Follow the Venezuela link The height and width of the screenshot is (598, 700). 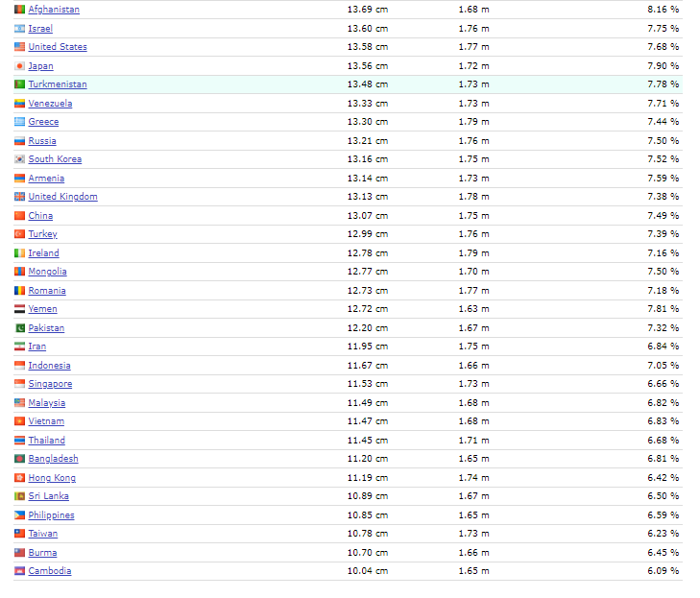pos(50,104)
